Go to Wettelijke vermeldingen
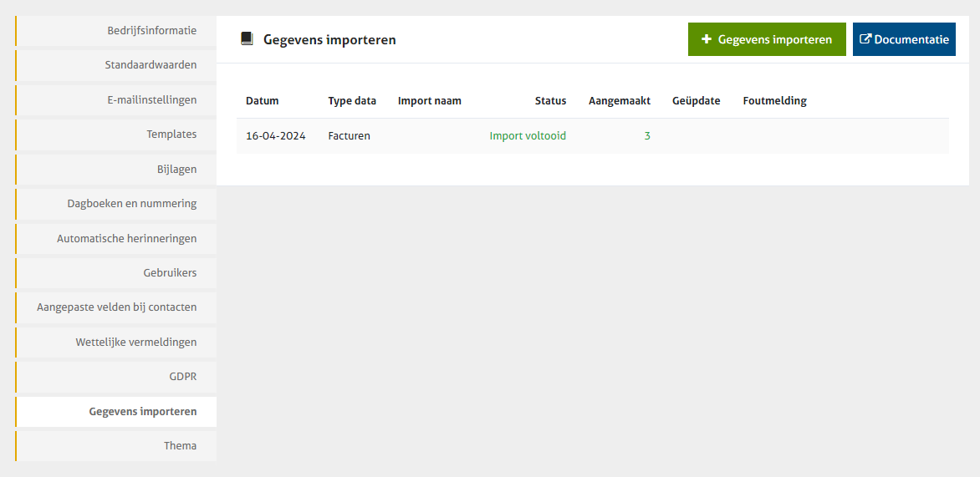This screenshot has width=980, height=477. 135,343
